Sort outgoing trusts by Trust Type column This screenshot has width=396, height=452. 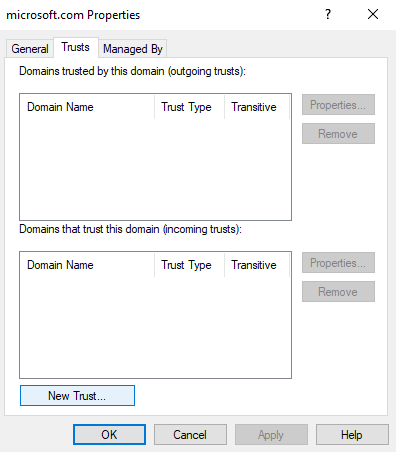pos(190,107)
